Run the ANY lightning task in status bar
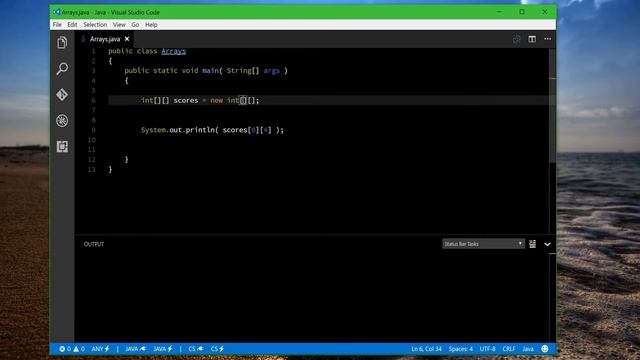 100,349
